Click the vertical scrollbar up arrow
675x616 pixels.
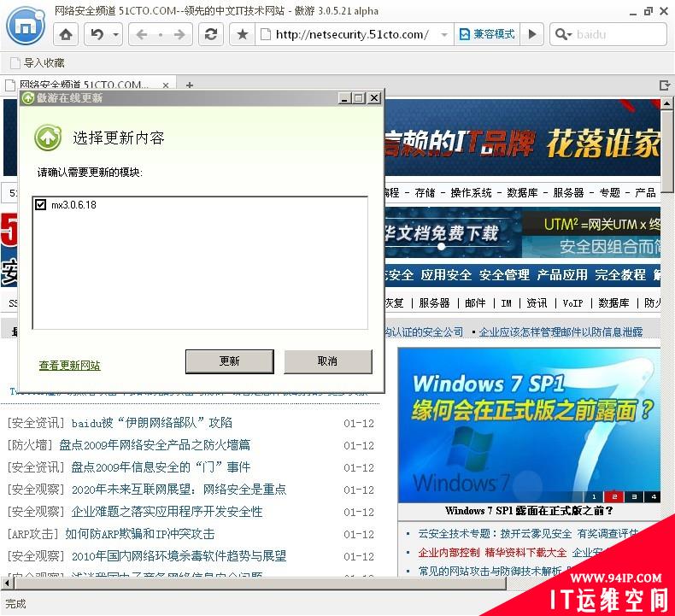[x=666, y=103]
